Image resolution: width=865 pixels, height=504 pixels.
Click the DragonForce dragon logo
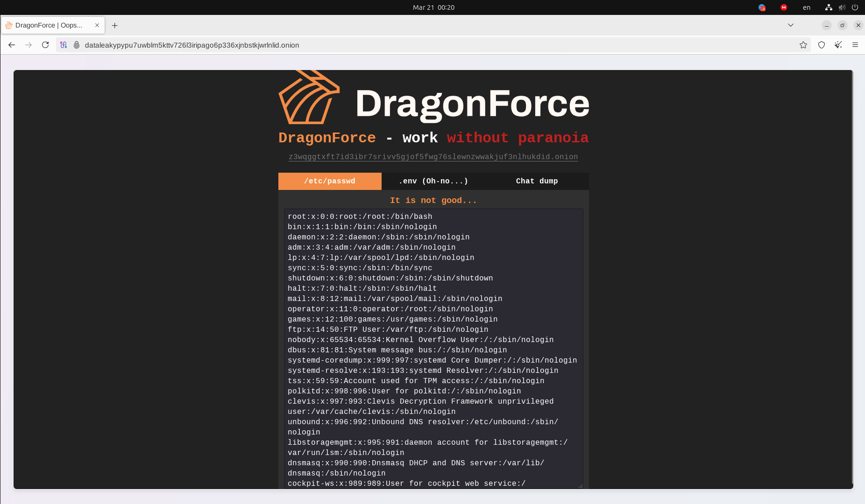pyautogui.click(x=309, y=97)
